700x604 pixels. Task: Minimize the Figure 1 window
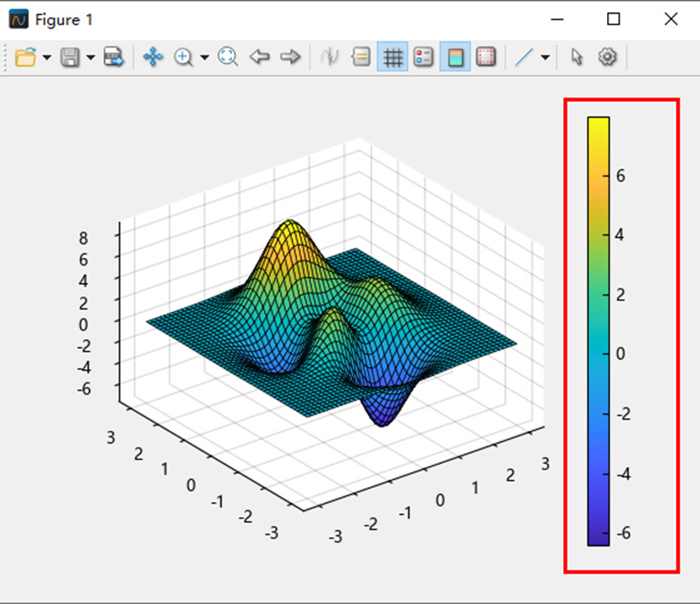(557, 19)
